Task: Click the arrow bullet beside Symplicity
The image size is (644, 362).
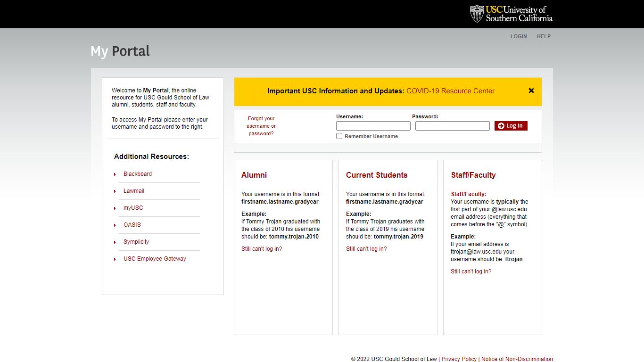Action: [x=115, y=242]
